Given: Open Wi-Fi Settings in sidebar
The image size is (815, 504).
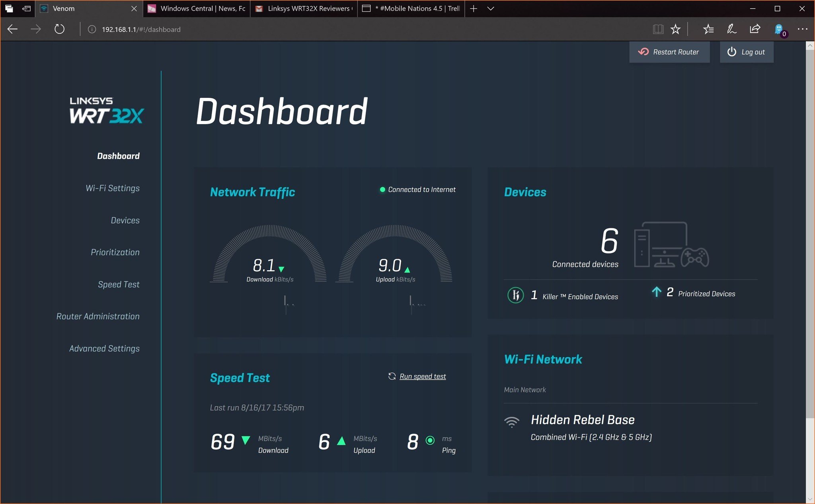Looking at the screenshot, I should (x=113, y=188).
